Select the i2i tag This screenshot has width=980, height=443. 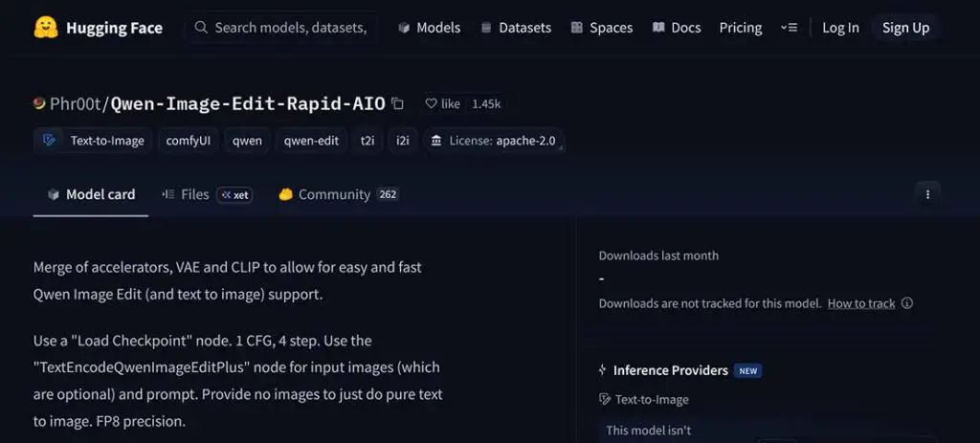[x=403, y=141]
